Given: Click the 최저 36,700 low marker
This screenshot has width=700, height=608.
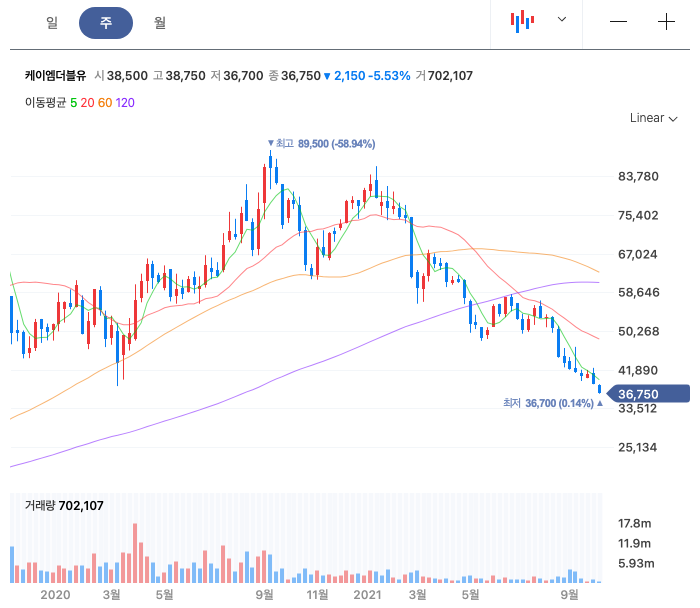Looking at the screenshot, I should [x=553, y=403].
